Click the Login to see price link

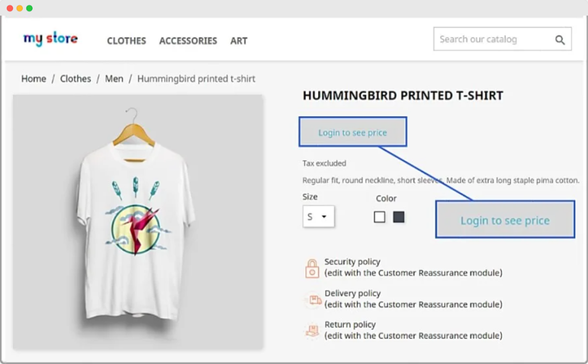click(x=353, y=133)
